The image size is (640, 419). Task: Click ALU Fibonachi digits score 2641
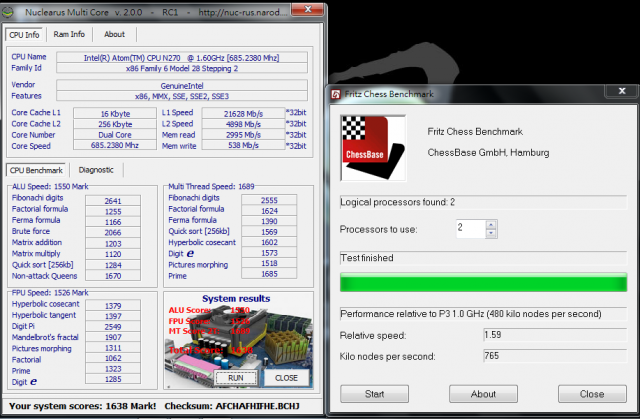(113, 201)
